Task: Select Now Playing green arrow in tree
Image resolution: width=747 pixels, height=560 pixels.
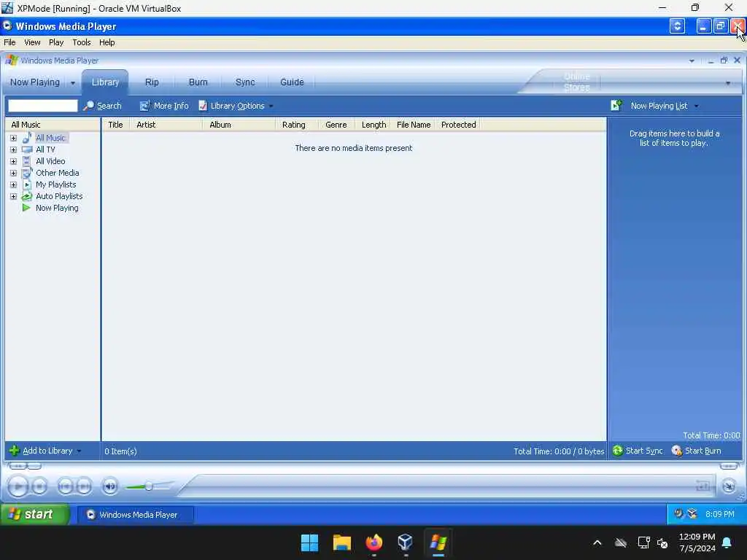Action: pyautogui.click(x=26, y=208)
